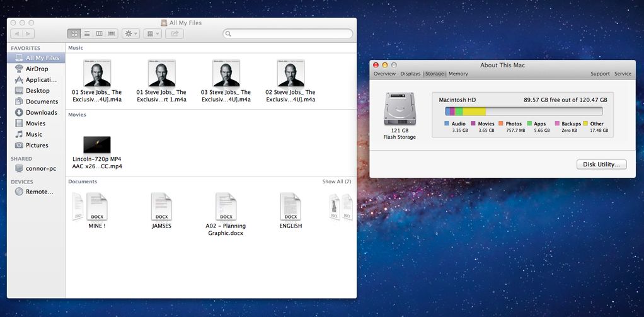Switch Finder to icon view
Image resolution: width=644 pixels, height=317 pixels.
pos(74,33)
